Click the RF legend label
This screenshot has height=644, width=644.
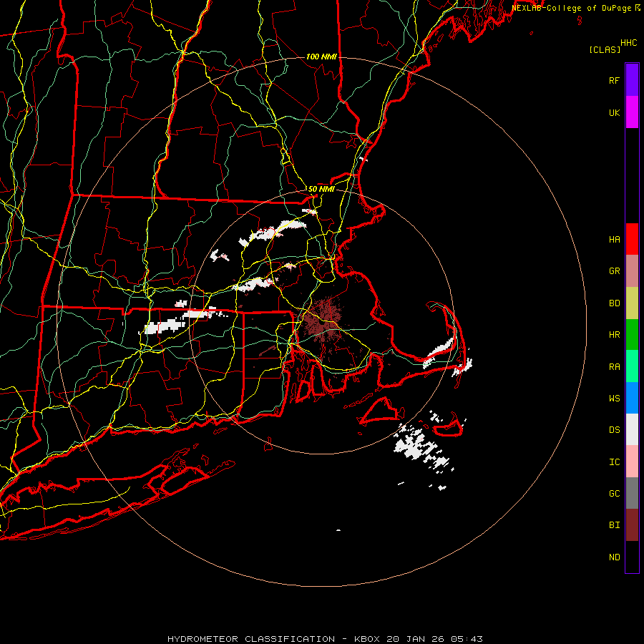point(614,81)
